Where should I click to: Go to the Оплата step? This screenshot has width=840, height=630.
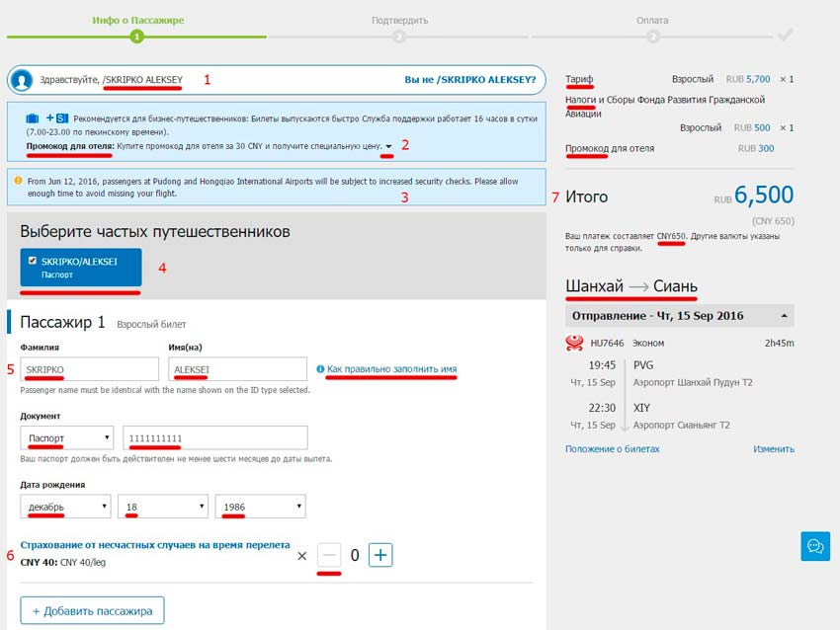652,36
